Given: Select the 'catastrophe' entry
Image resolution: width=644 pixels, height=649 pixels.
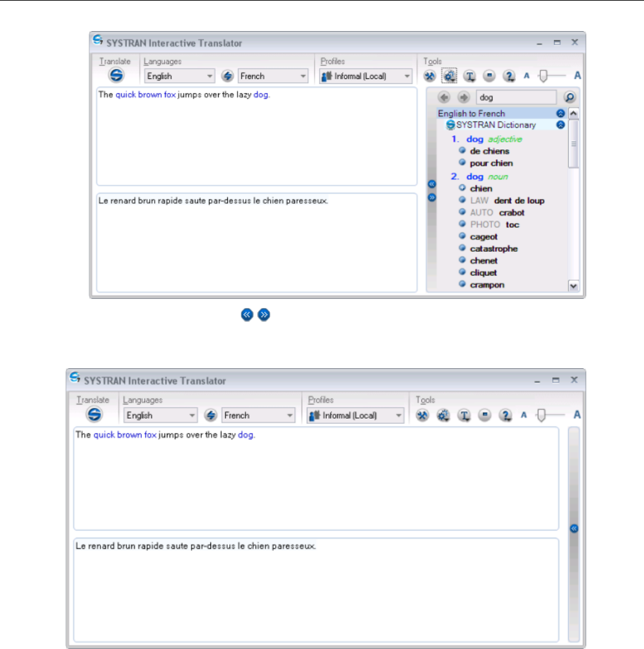Looking at the screenshot, I should [x=494, y=248].
